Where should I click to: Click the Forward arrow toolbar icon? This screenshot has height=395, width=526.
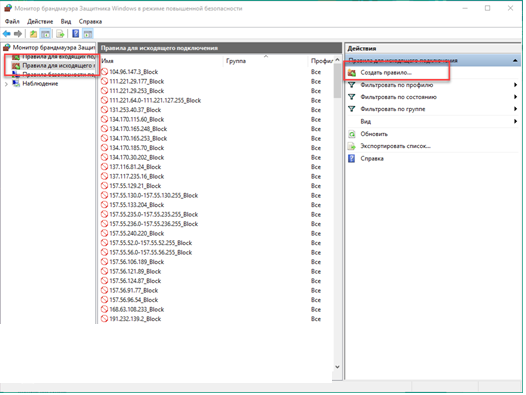(x=18, y=34)
